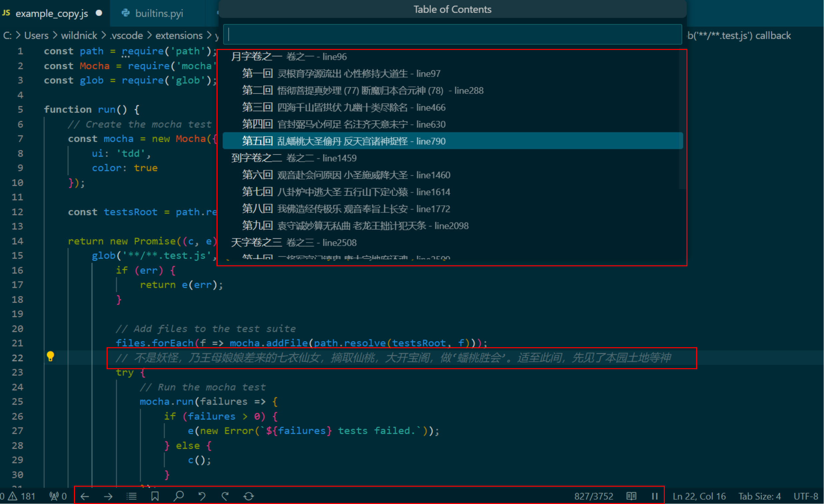Screen dimensions: 824x504
Task: Click the search magnifier icon in status bar
Action: (179, 496)
